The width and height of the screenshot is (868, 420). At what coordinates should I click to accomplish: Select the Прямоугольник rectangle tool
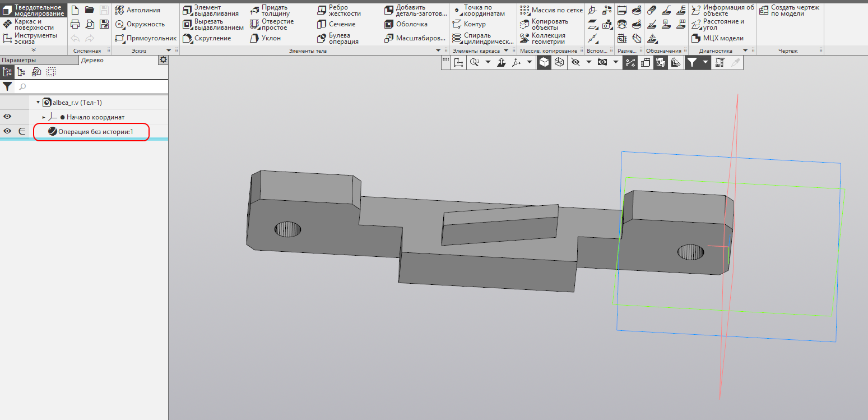coord(146,38)
